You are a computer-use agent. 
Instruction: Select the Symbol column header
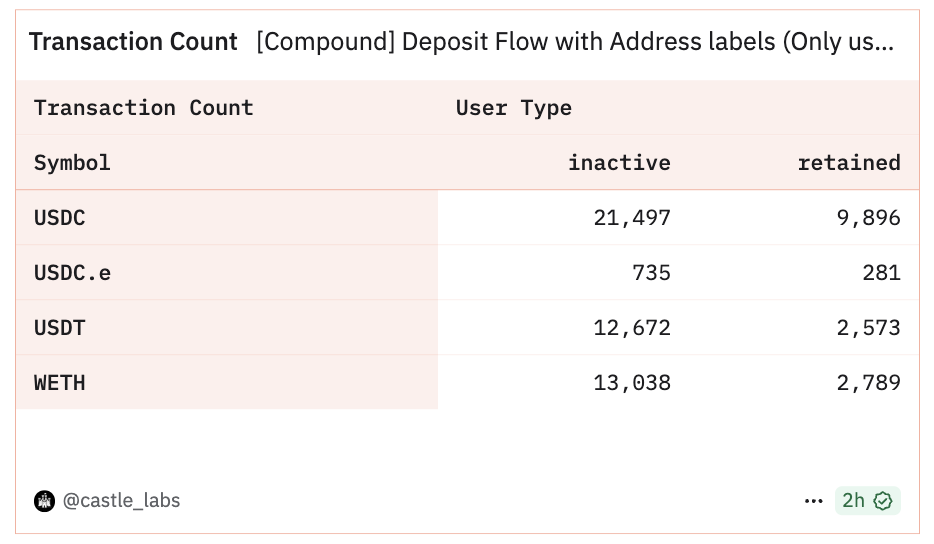[x=72, y=163]
